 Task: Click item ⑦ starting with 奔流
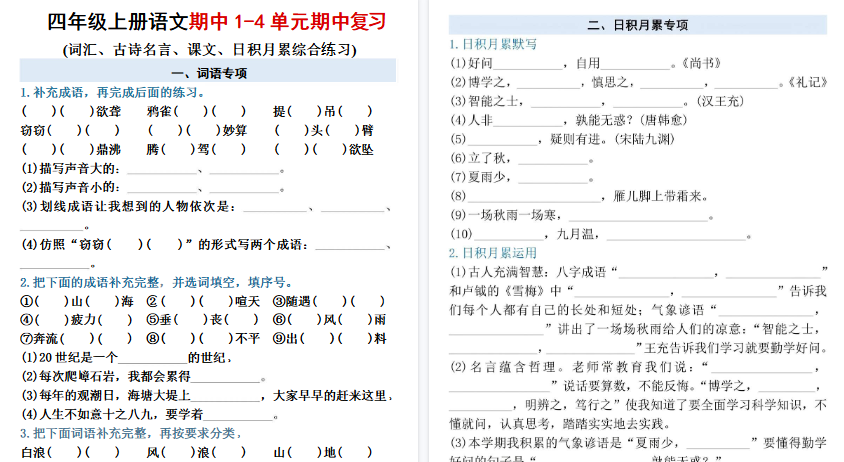click(76, 339)
